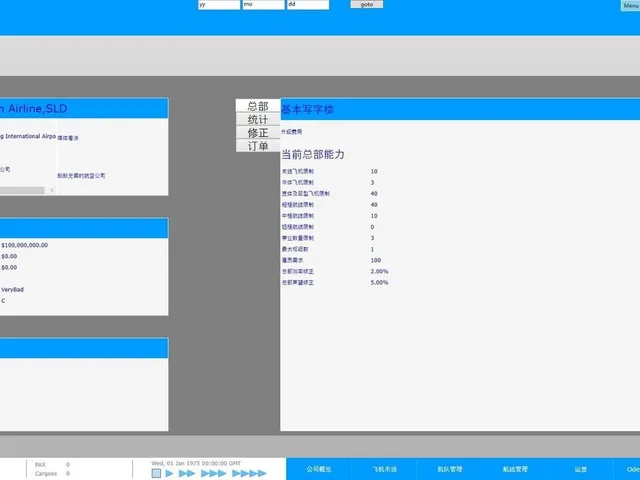
Task: Set triple speed with the three-arrow icon
Action: pos(213,473)
